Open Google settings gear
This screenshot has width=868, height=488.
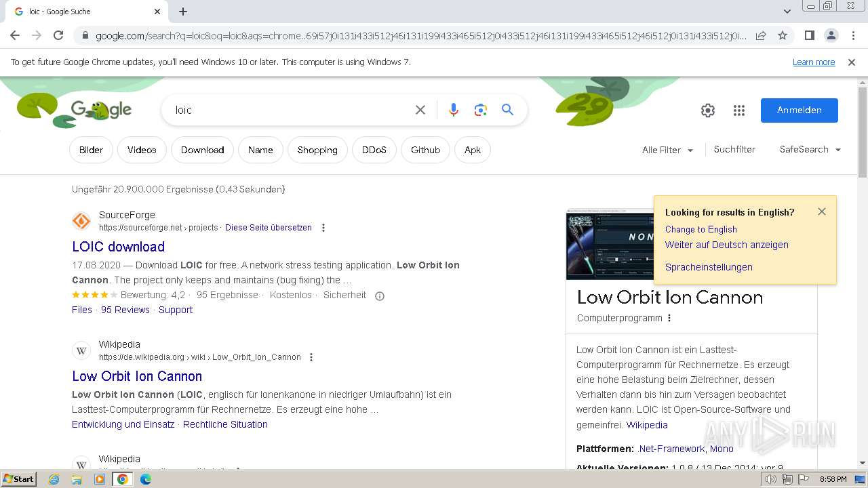point(708,110)
